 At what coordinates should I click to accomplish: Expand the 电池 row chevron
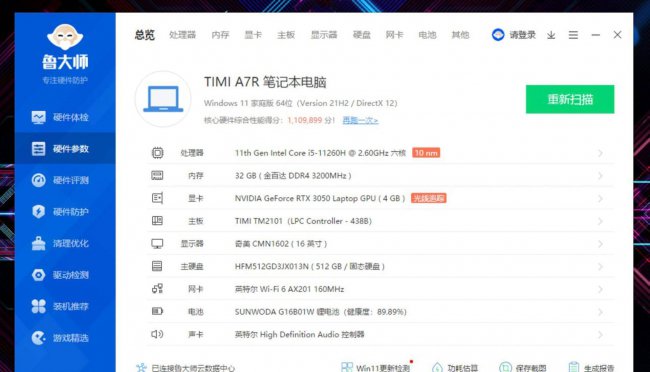click(x=600, y=312)
